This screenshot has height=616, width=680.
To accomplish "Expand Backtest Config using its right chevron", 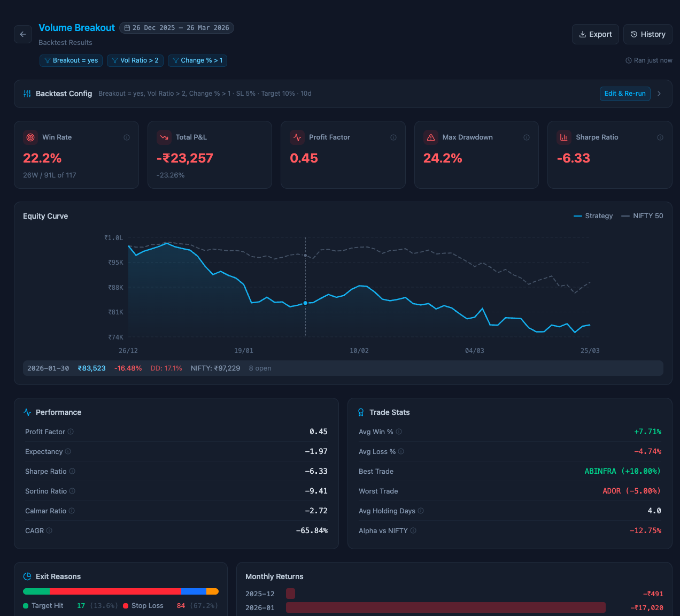I will coord(659,94).
